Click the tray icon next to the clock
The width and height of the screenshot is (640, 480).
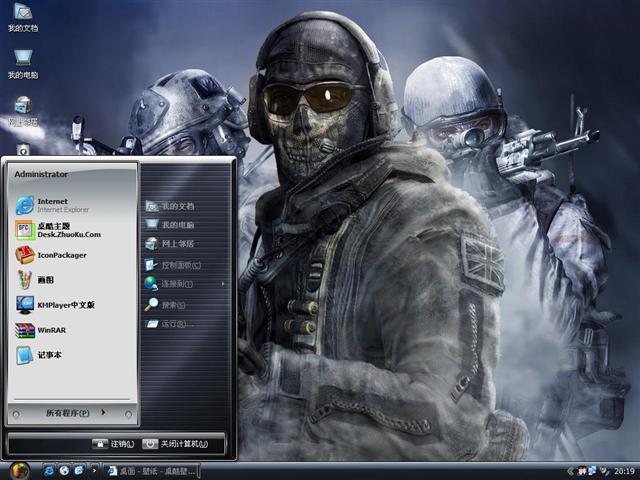tap(605, 471)
